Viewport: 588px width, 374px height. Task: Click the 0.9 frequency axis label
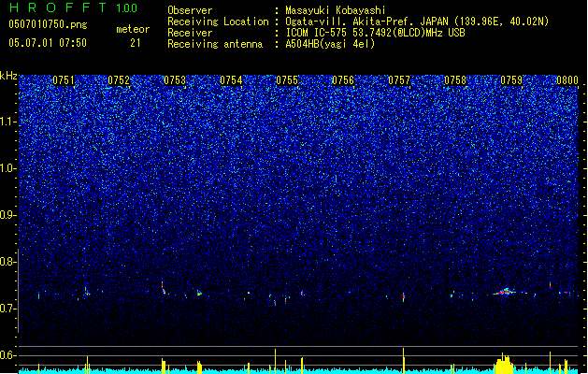[x=8, y=215]
